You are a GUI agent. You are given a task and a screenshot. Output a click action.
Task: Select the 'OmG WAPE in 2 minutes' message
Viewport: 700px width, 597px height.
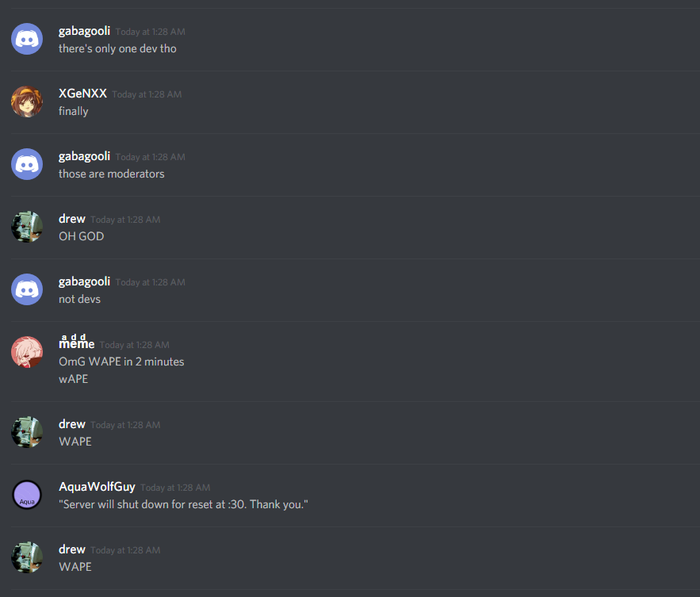point(121,362)
